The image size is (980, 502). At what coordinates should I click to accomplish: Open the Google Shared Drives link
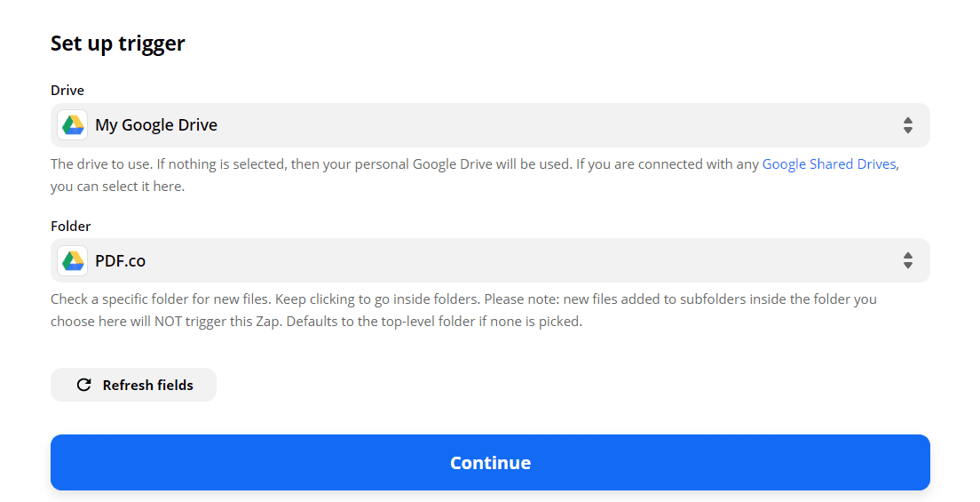point(828,164)
